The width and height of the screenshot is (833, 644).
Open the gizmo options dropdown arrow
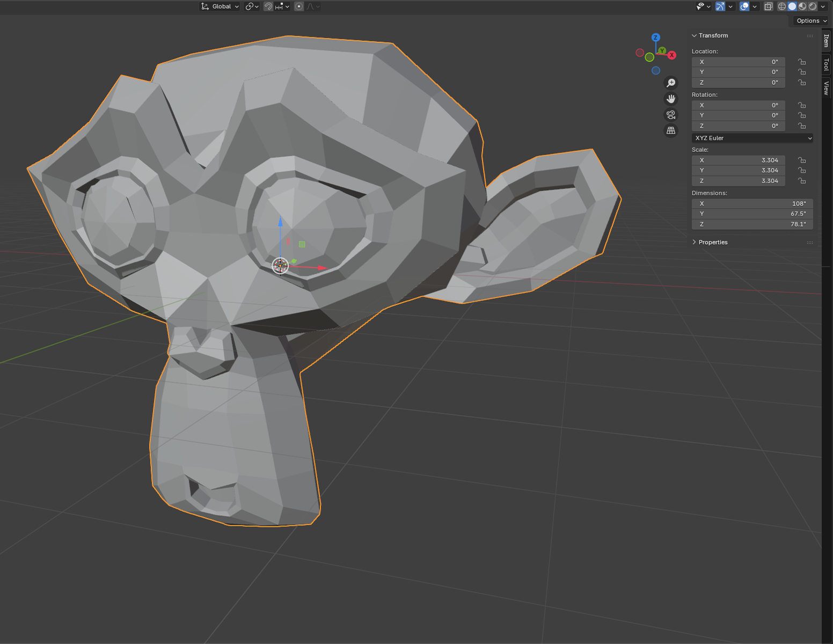(x=730, y=6)
